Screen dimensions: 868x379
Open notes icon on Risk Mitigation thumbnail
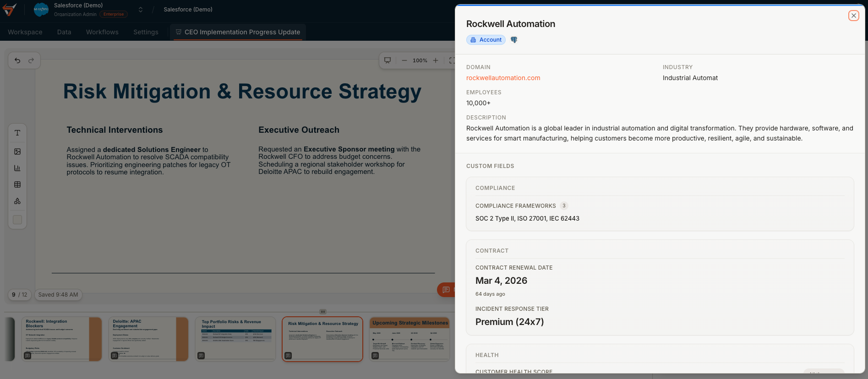(288, 356)
